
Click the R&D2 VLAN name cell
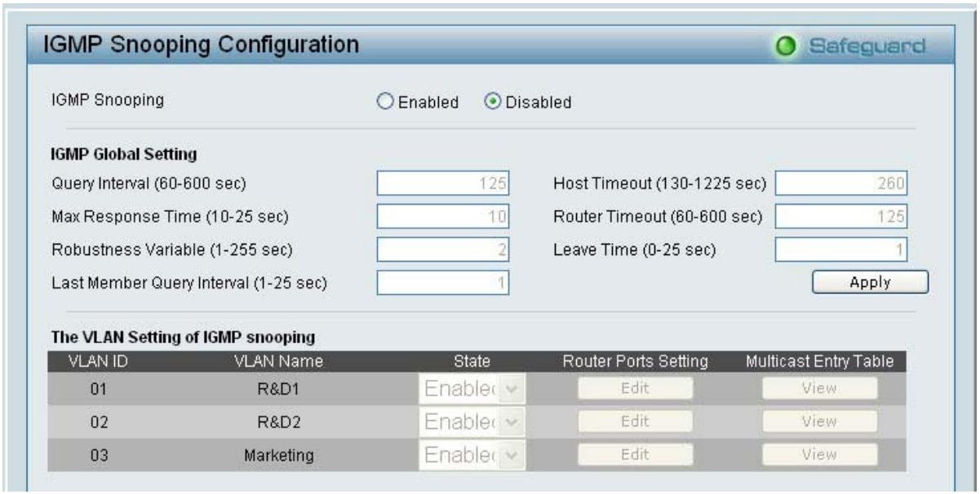point(279,423)
